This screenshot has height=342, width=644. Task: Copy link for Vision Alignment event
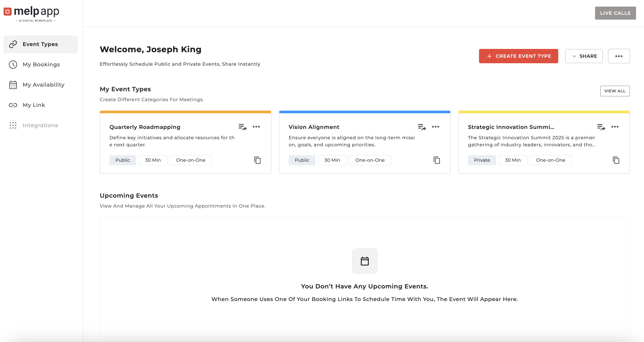436,160
